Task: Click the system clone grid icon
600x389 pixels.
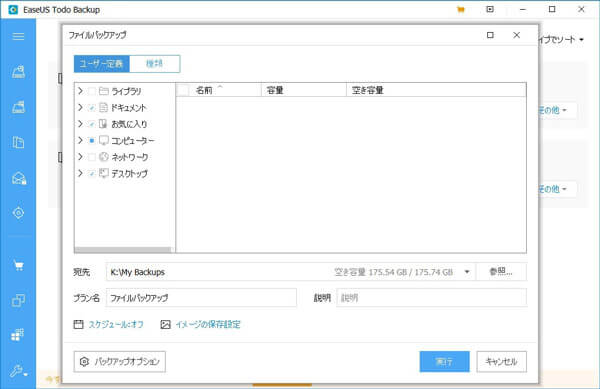Action: coord(18,335)
